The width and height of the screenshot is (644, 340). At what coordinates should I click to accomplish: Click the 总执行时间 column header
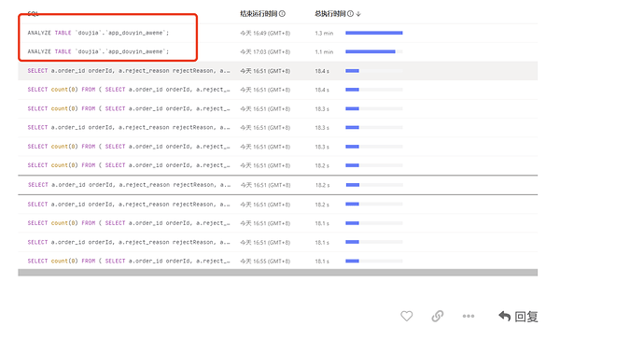(330, 14)
